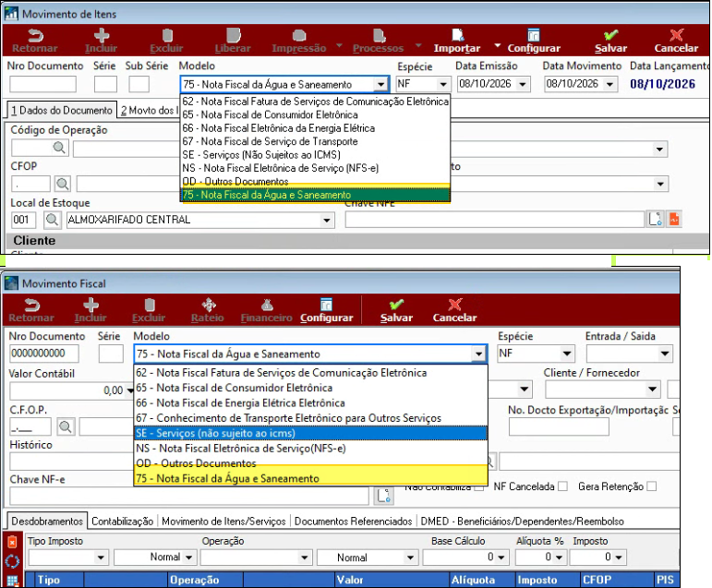This screenshot has height=588, width=712.
Task: Click red delete icon left of Desdobramentos grid
Action: click(x=12, y=542)
